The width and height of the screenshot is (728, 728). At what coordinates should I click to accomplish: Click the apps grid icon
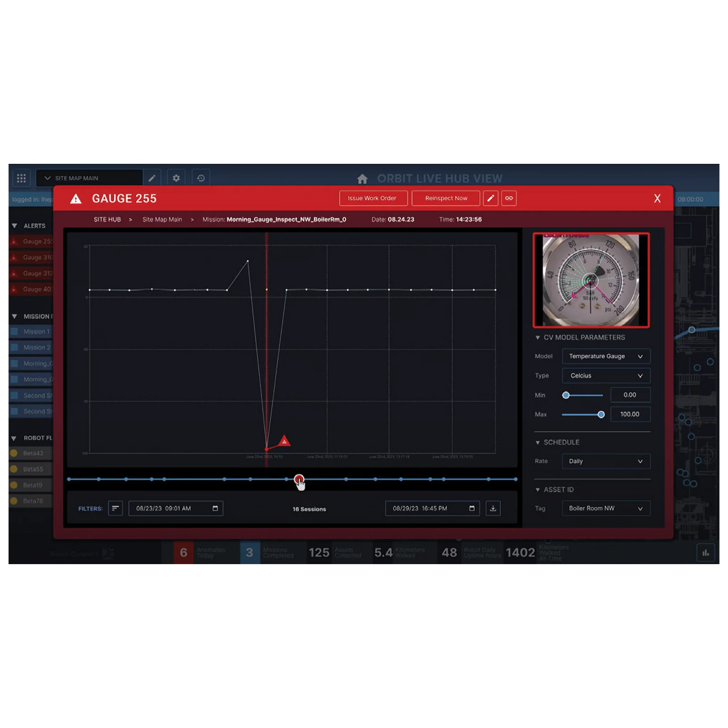pos(21,178)
